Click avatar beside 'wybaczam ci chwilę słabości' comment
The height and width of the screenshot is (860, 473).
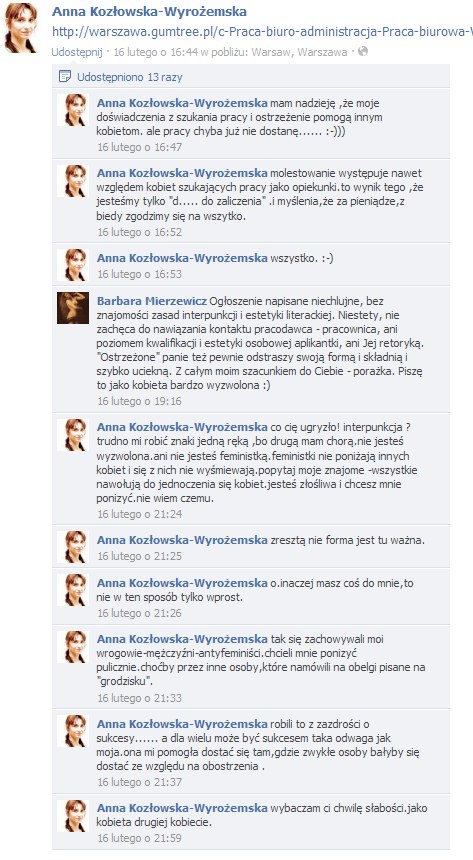click(x=73, y=815)
